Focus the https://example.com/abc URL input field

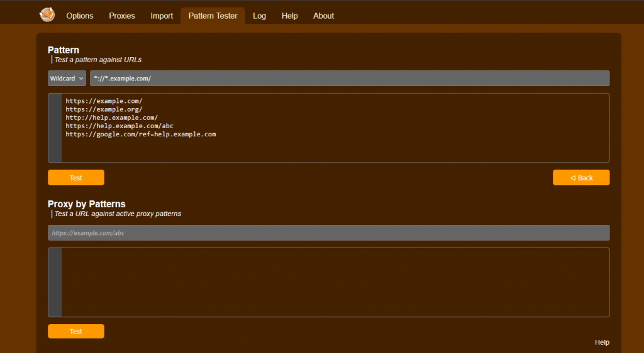point(328,233)
